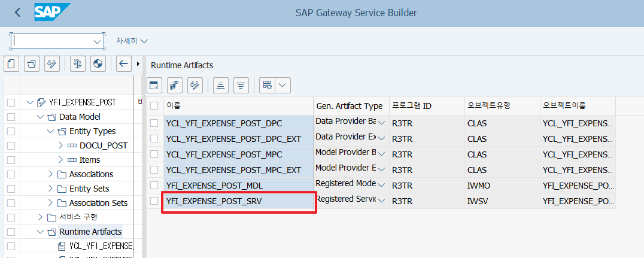
Task: Show more toolbar buttons via black triangle
Action: (x=138, y=63)
